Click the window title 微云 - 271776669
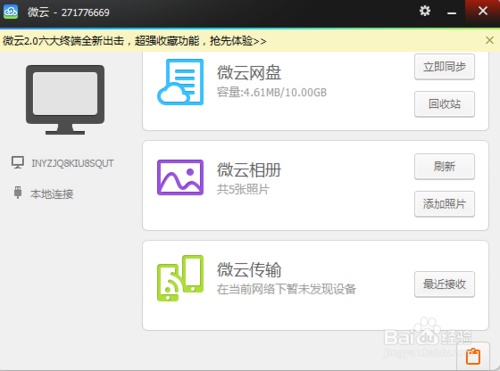Viewport: 500px width, 371px height. click(x=68, y=12)
